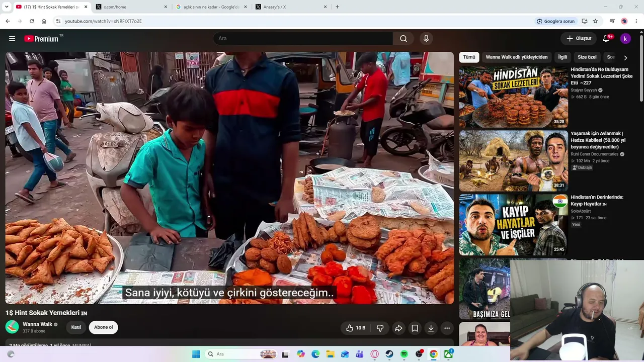Subscribe with the Abone ol button
This screenshot has width=644, height=362.
(103, 327)
